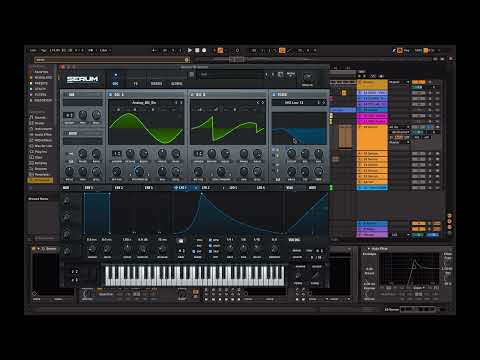The height and width of the screenshot is (360, 480).
Task: Open Serum's GLOBAL tab
Action: tap(177, 83)
